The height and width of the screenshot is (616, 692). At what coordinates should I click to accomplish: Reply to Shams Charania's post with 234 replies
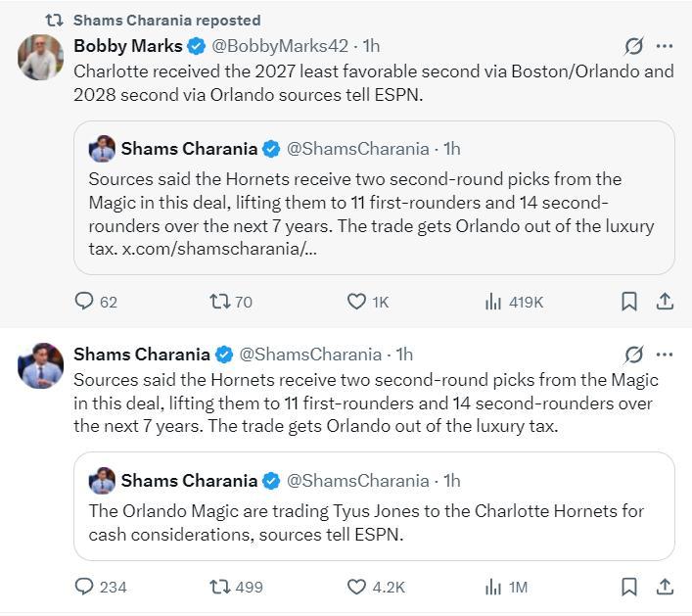(85, 587)
